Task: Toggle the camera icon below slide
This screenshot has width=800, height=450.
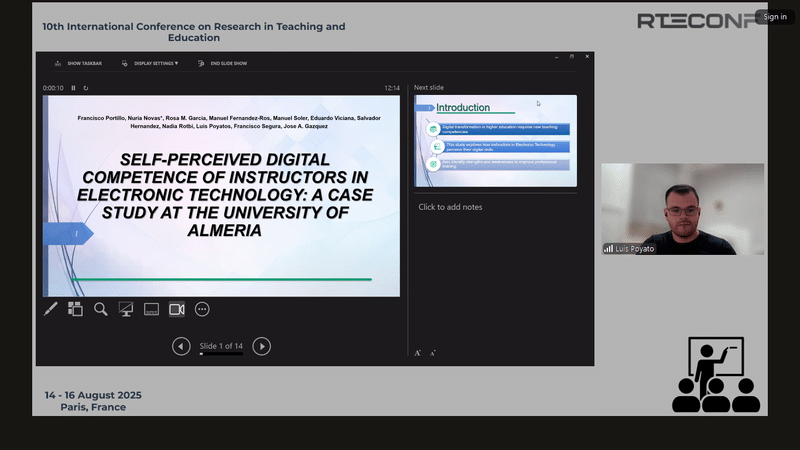Action: point(177,309)
